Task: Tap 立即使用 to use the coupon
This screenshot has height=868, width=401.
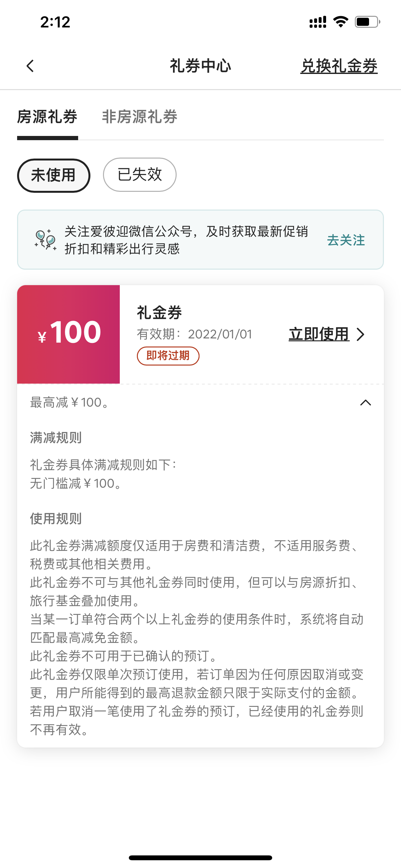Action: coord(319,334)
